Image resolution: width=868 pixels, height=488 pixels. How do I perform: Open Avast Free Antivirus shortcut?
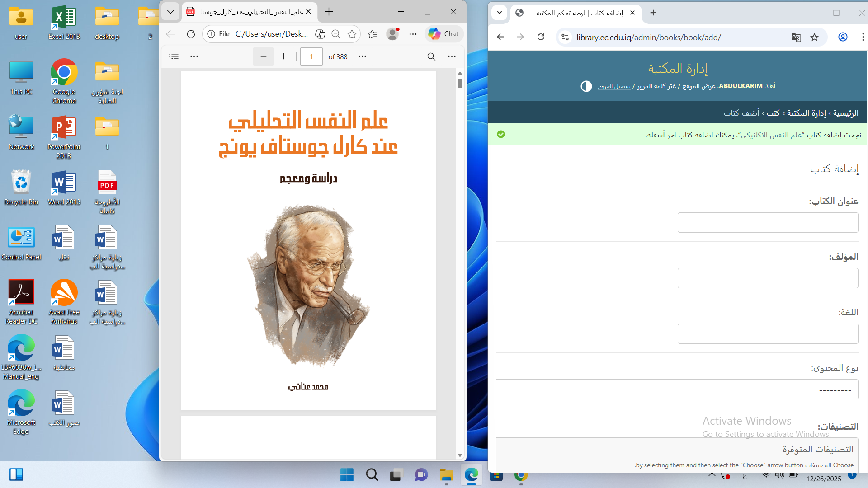pyautogui.click(x=64, y=302)
